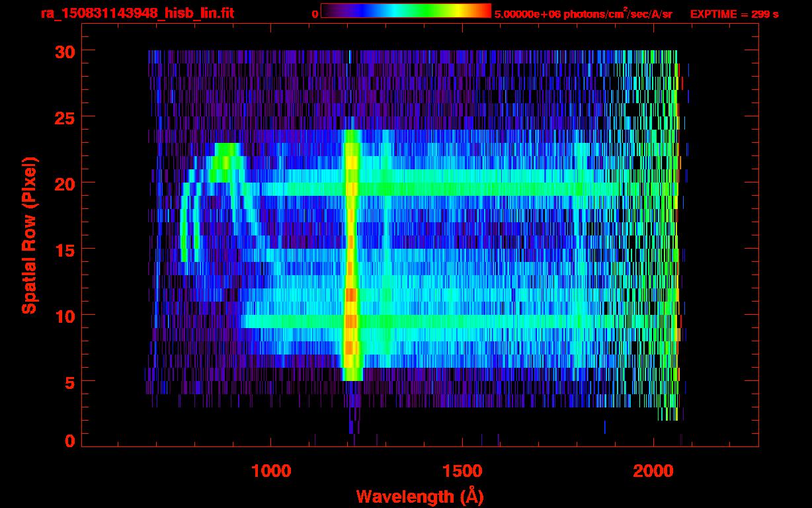Click the spatial row 10 tick label

pyautogui.click(x=64, y=316)
